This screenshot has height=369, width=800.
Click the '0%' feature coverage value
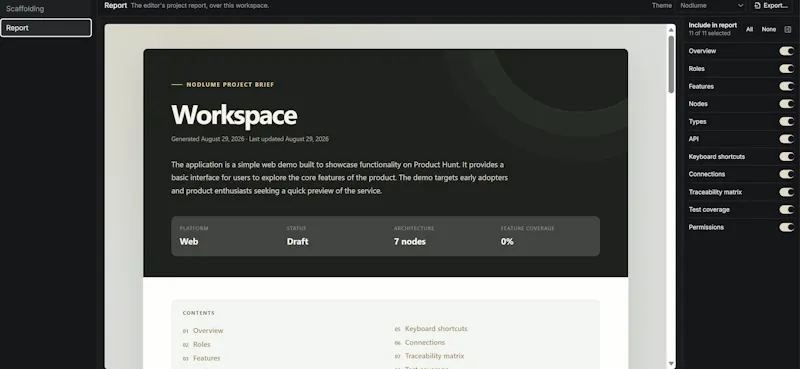[507, 242]
